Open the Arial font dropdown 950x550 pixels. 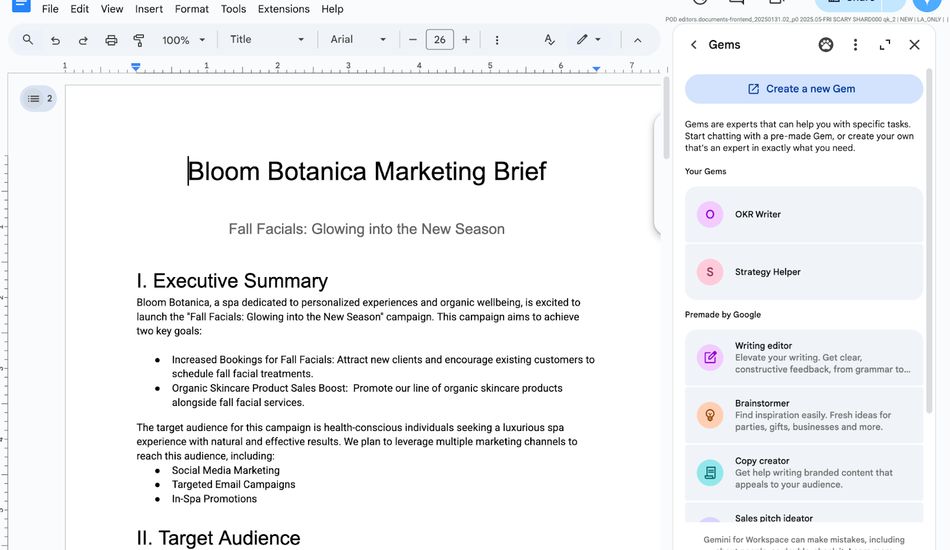pos(358,39)
